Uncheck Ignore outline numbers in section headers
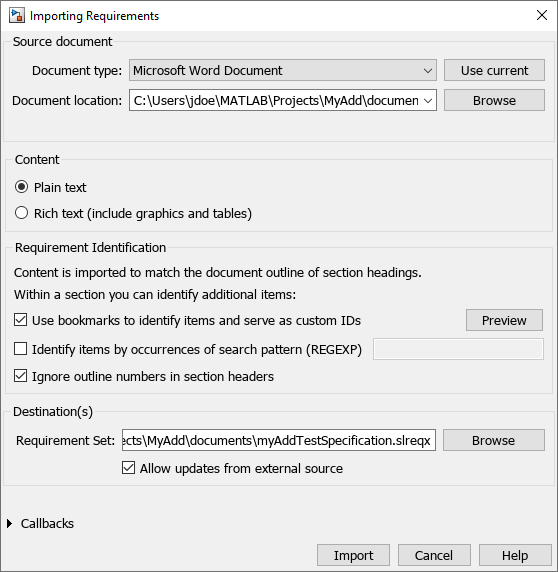The height and width of the screenshot is (572, 558). pos(20,376)
